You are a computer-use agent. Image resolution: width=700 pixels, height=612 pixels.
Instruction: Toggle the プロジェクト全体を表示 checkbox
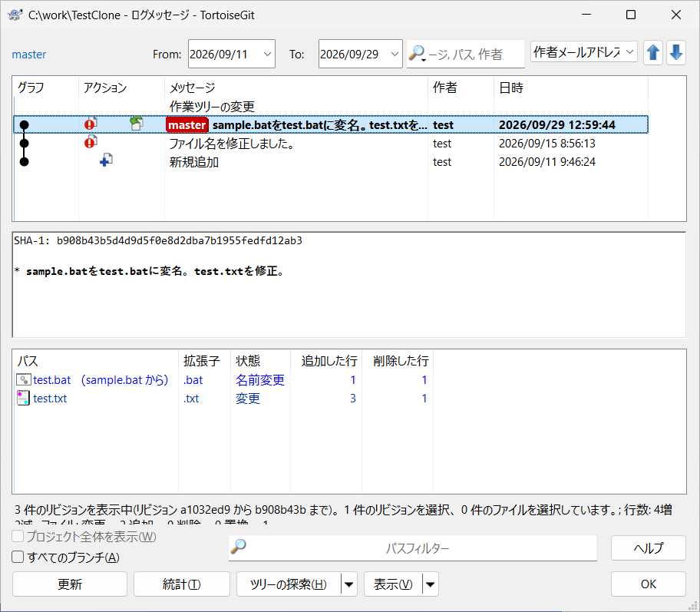(18, 536)
